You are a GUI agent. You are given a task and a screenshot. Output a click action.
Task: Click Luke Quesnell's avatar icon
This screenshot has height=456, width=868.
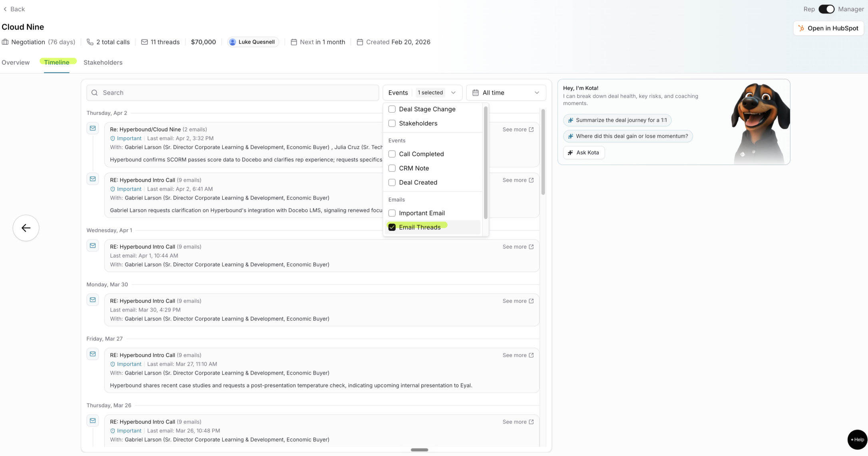[x=233, y=42]
